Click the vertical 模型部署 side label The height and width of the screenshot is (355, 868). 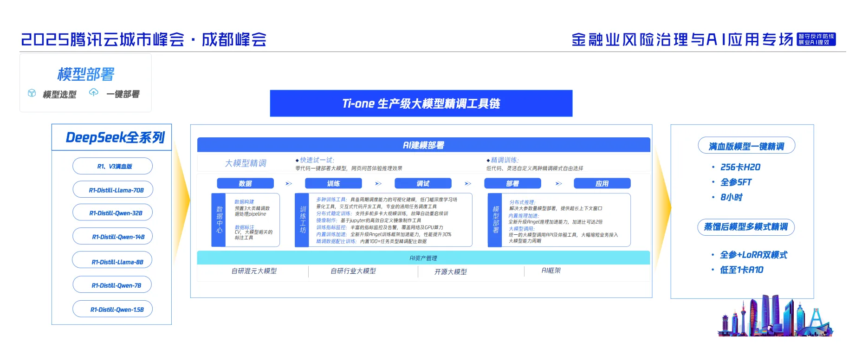point(495,220)
